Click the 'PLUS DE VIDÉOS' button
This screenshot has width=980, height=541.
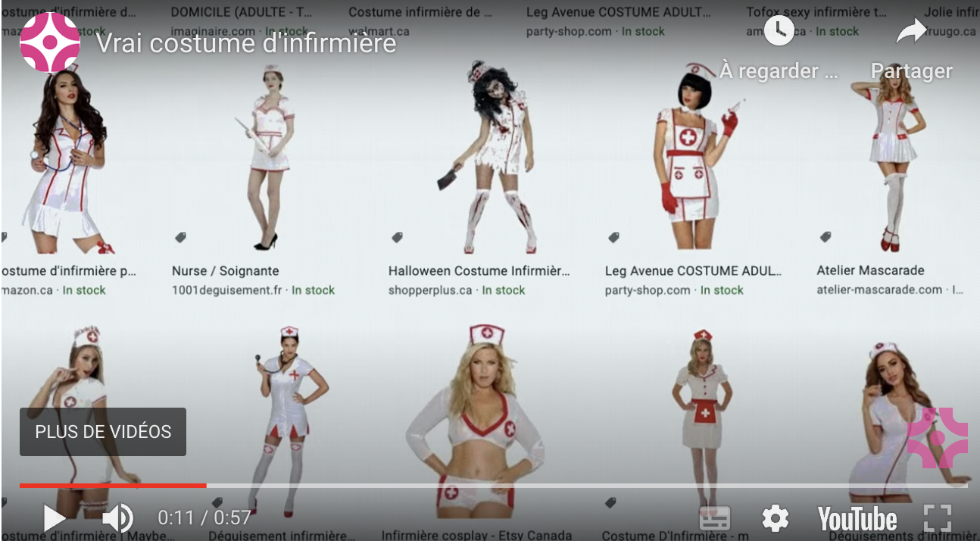103,432
